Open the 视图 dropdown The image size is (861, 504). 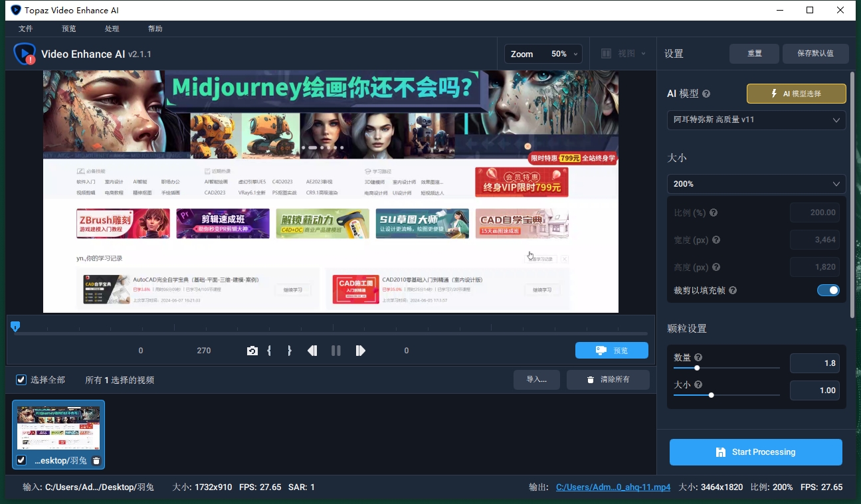pyautogui.click(x=624, y=54)
